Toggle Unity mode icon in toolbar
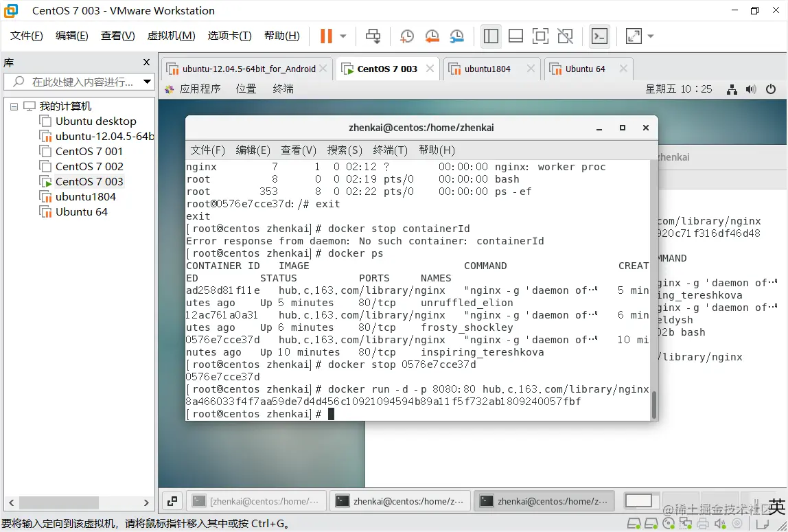 (x=566, y=36)
